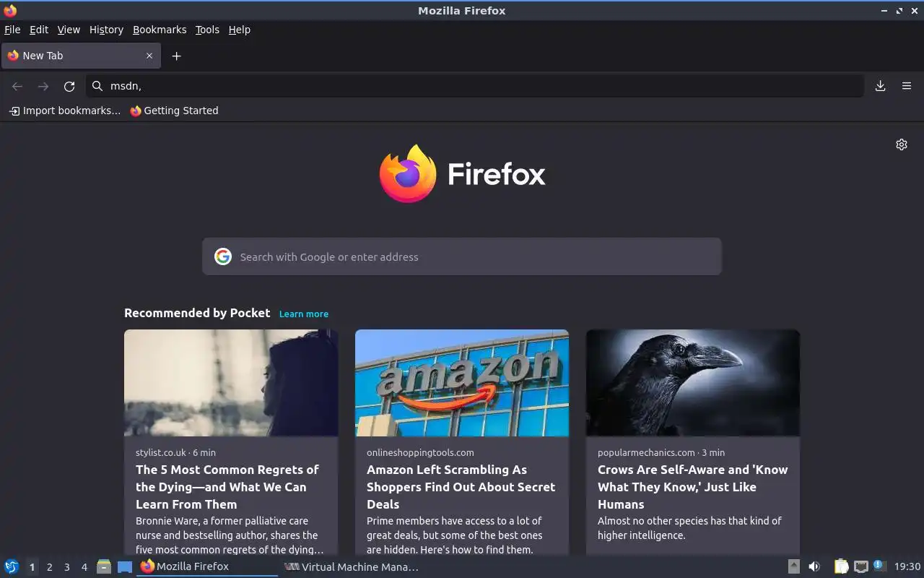Image resolution: width=924 pixels, height=578 pixels.
Task: Open the History menu
Action: tap(106, 30)
